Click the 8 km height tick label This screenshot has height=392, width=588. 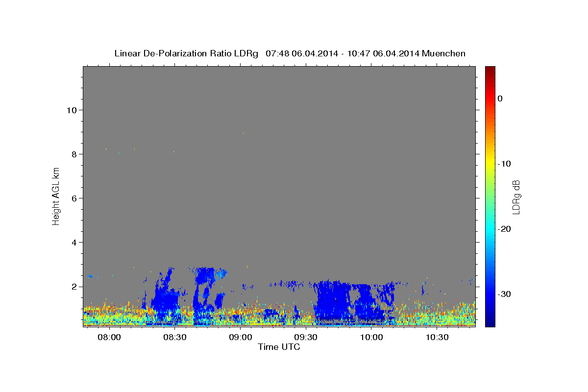coord(73,154)
